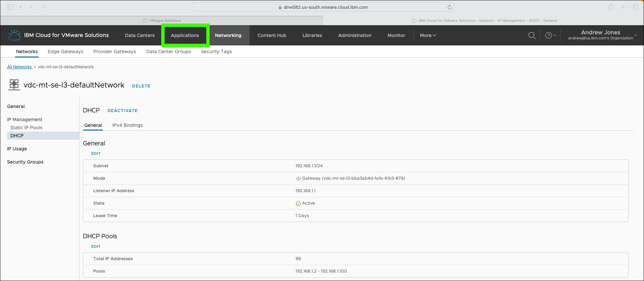Click the Total IP Addresses value 99
Image resolution: width=644 pixels, height=281 pixels.
click(x=298, y=259)
